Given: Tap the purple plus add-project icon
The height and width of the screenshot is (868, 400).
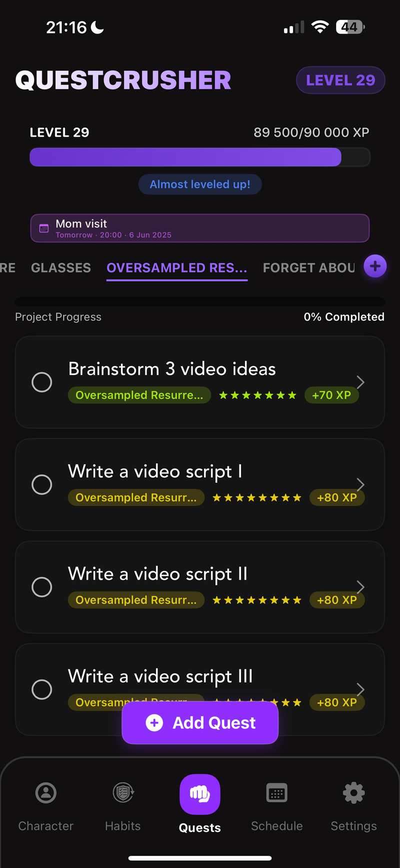Looking at the screenshot, I should point(375,266).
